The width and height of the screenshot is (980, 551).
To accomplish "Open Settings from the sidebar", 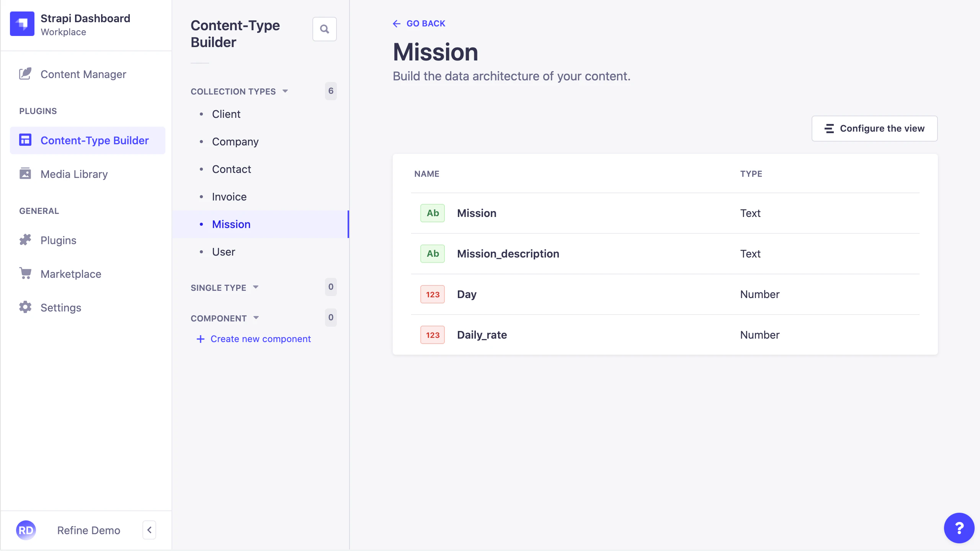I will coord(61,307).
